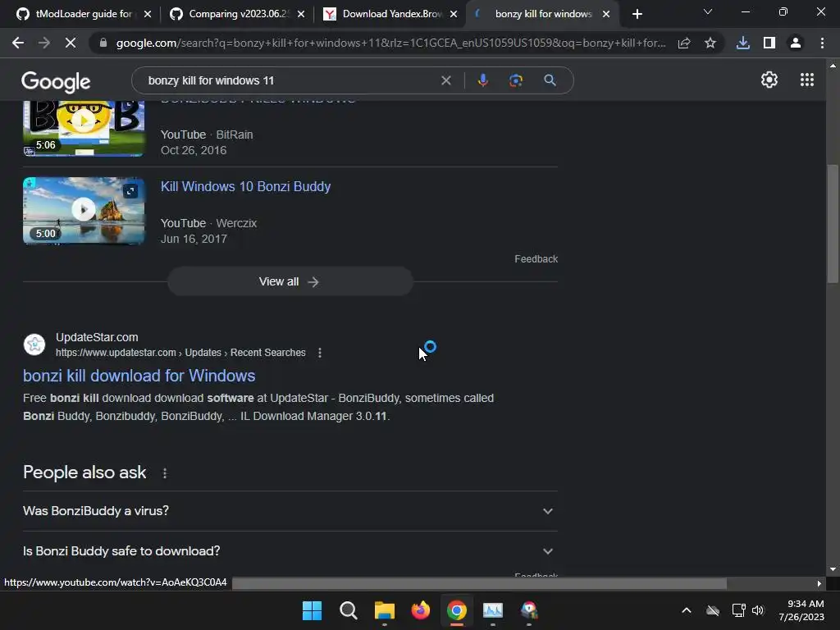This screenshot has width=840, height=630.
Task: Click View all videos button
Action: [290, 282]
